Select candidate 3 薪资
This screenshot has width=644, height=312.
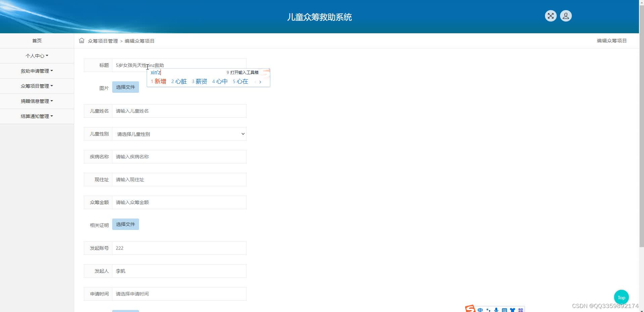coord(199,81)
